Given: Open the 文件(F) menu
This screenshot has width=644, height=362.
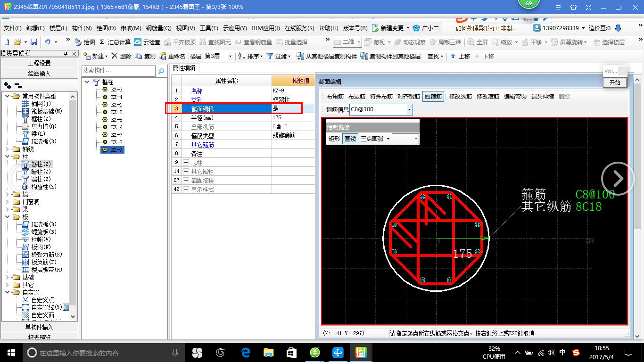Looking at the screenshot, I should [x=13, y=28].
